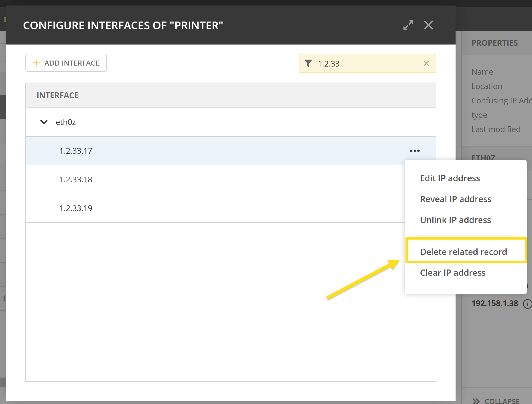Viewport: 532px width, 404px height.
Task: Open three-dots menu for 1.2.33.17
Action: point(415,151)
